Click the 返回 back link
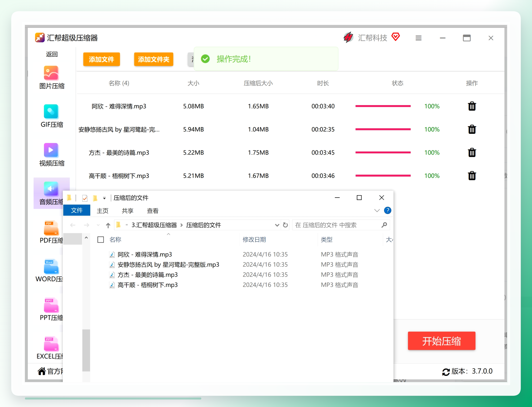The width and height of the screenshot is (532, 407). [52, 54]
